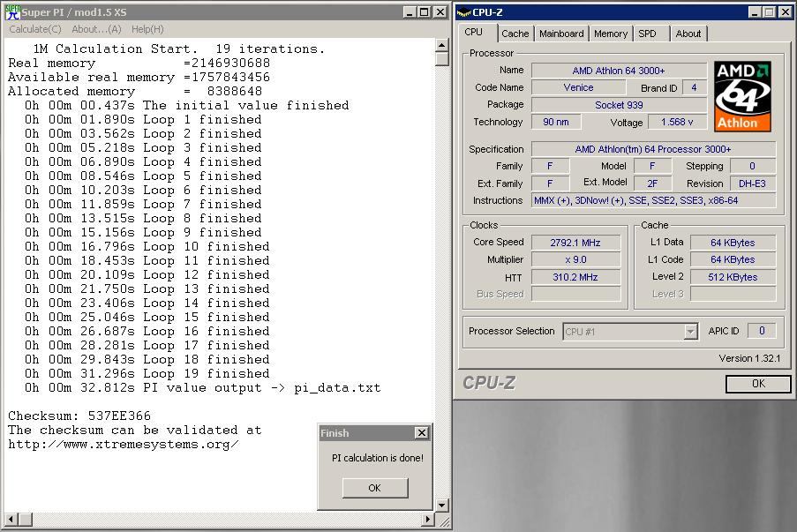
Task: Click the APIC ID value '0'
Action: pos(762,331)
